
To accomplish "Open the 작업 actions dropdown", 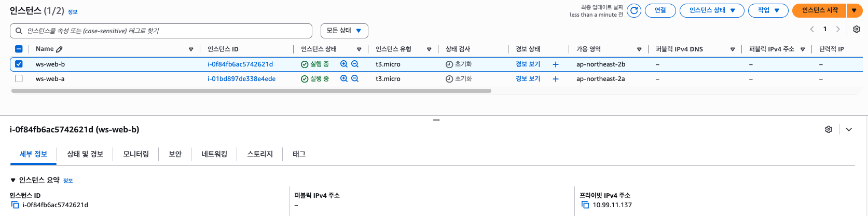I will pos(768,10).
